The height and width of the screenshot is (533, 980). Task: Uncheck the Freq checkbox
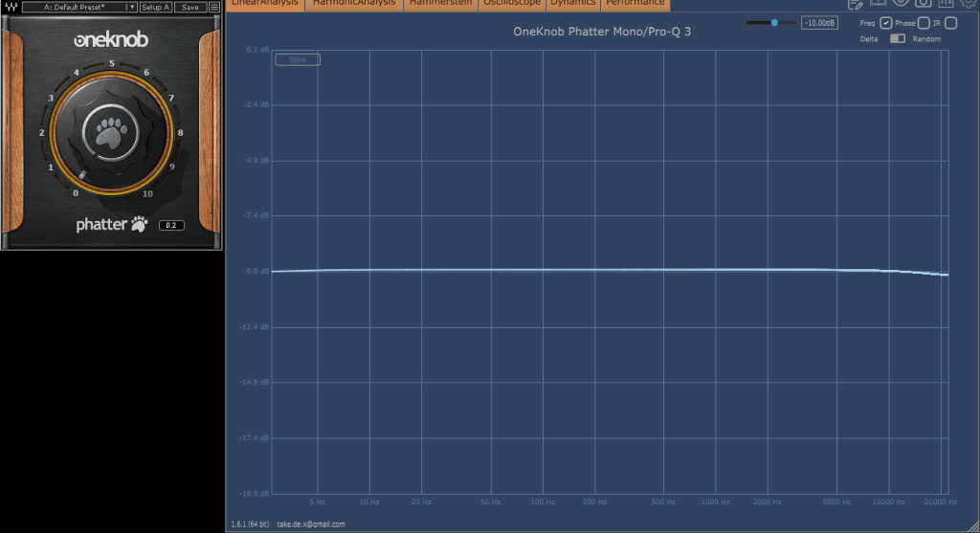[885, 23]
